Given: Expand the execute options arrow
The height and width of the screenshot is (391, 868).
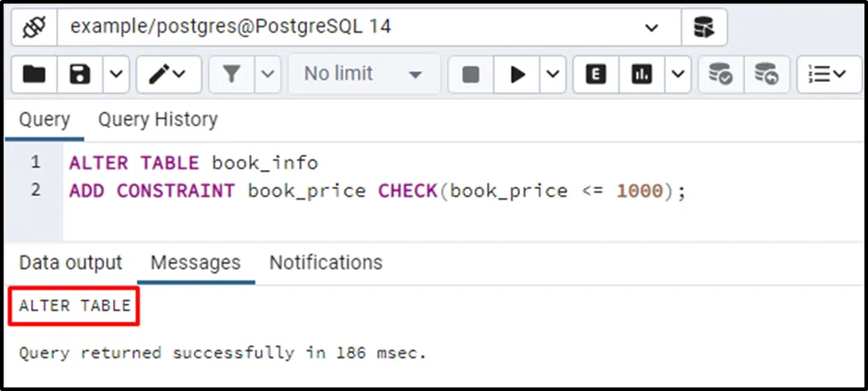Looking at the screenshot, I should tap(553, 74).
